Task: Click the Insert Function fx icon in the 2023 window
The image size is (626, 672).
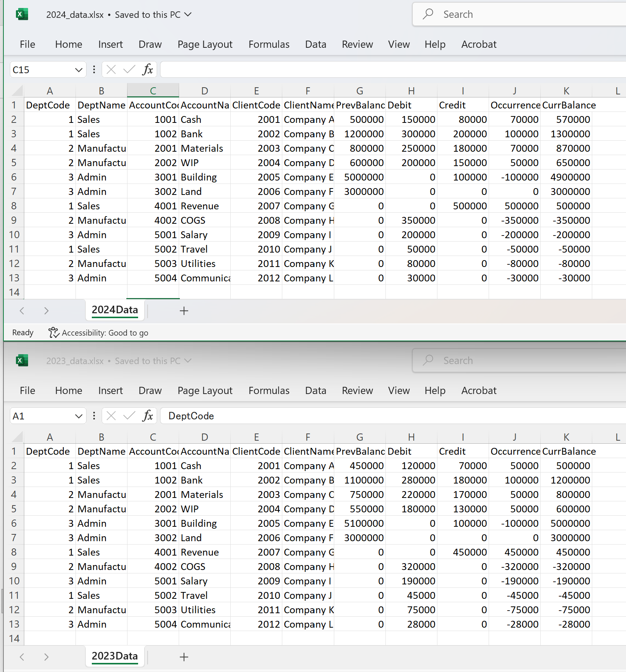Action: tap(148, 416)
